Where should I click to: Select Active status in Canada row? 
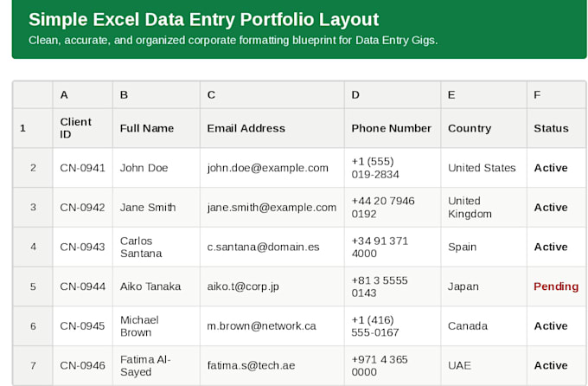point(557,325)
